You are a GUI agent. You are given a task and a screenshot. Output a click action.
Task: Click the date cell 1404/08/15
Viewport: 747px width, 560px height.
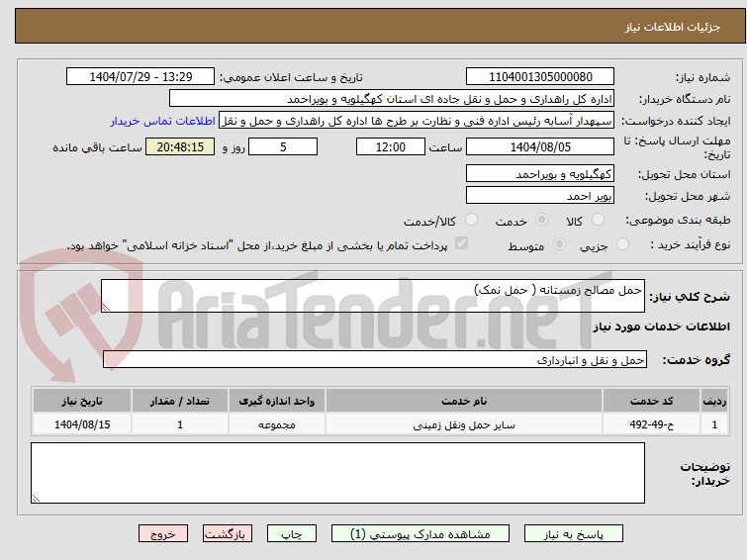point(82,424)
